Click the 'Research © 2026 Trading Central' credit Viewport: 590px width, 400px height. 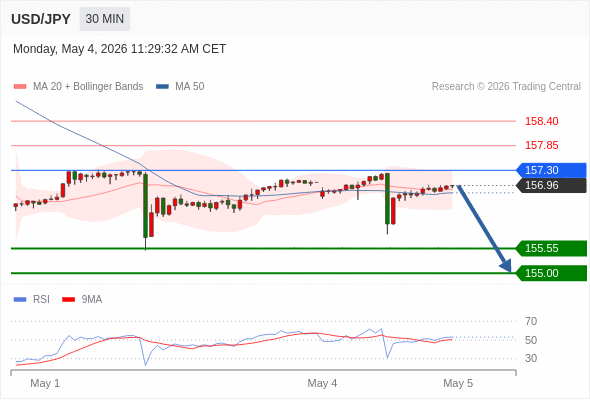[x=506, y=87]
